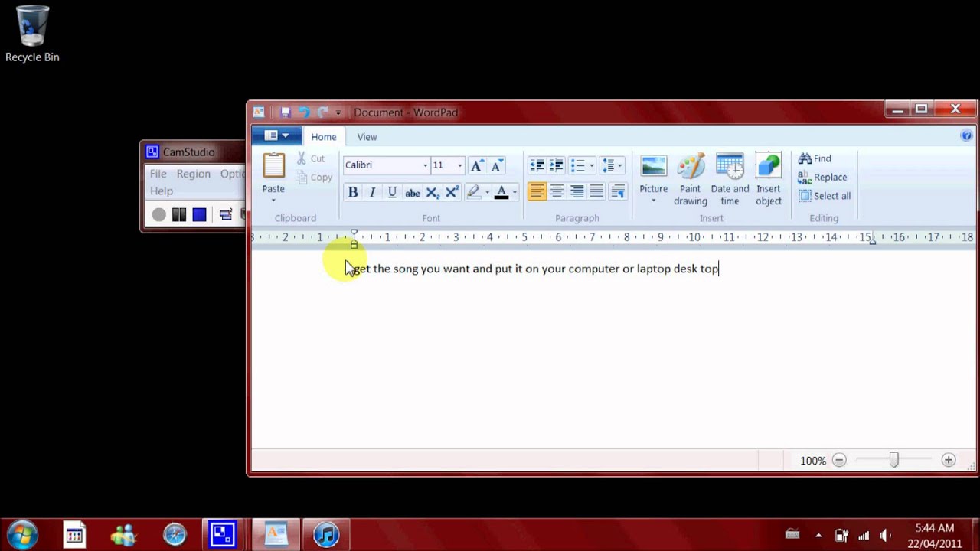The height and width of the screenshot is (551, 980).
Task: Start a bulleted list
Action: coord(578,165)
